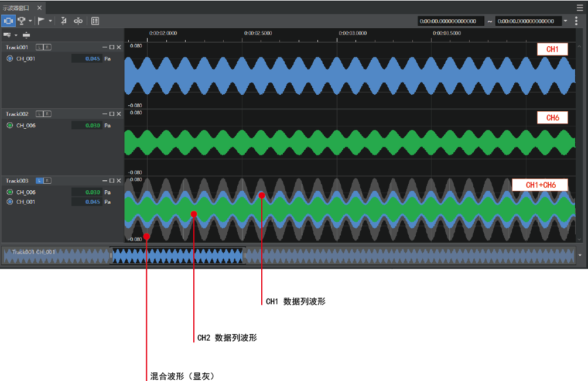Select the CH_006 radio circle in Track002
This screenshot has height=381, width=588.
pos(10,125)
